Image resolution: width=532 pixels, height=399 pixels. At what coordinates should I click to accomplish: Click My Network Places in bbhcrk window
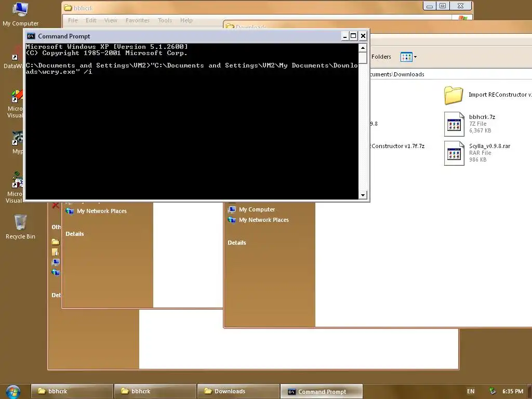pos(101,211)
